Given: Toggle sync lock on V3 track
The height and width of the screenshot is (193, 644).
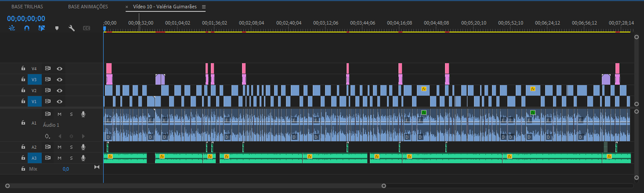Looking at the screenshot, I should point(48,79).
